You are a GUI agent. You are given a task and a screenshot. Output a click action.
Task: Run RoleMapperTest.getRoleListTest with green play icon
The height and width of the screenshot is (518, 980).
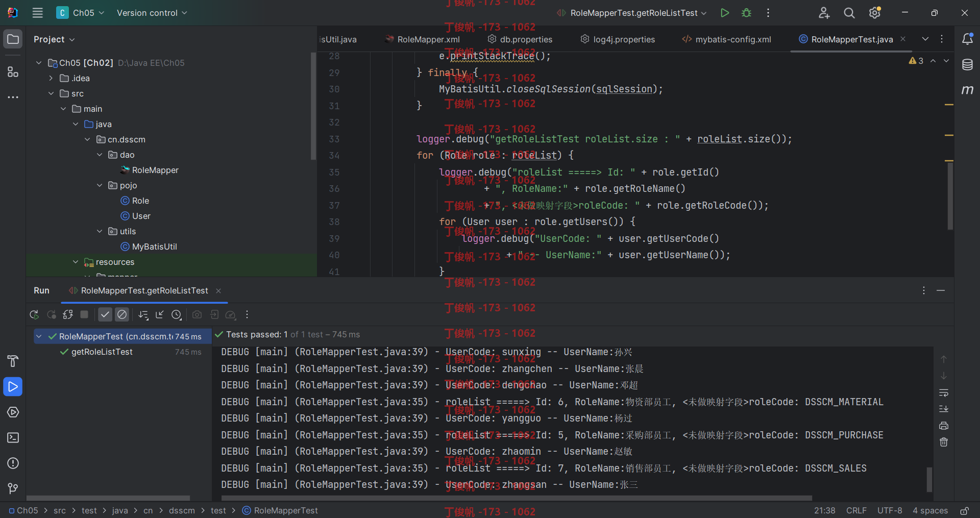pos(724,13)
